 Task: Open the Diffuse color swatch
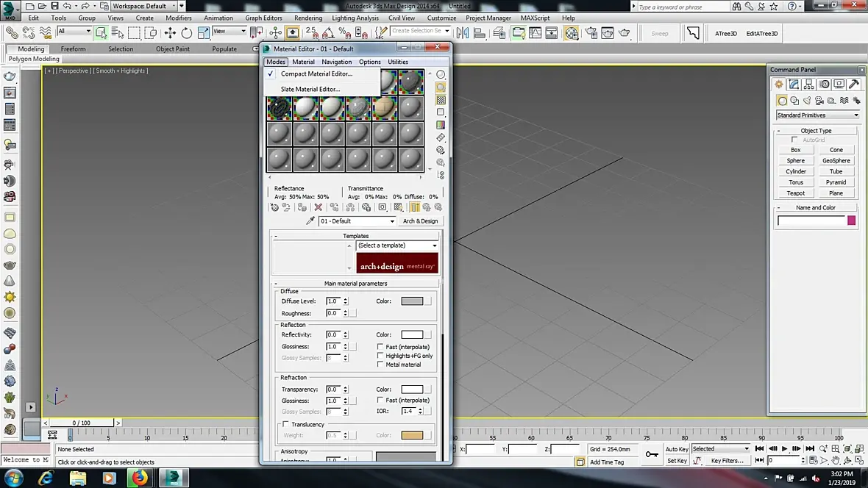[x=412, y=301]
